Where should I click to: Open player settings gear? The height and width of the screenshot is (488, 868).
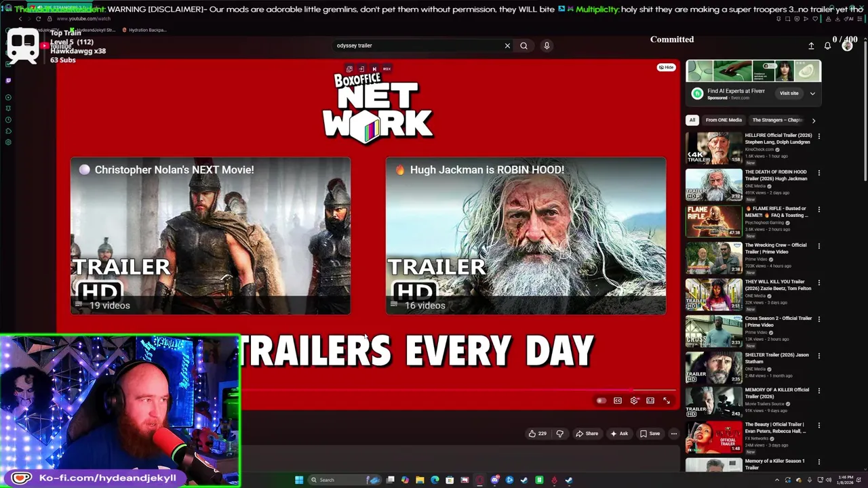point(634,401)
